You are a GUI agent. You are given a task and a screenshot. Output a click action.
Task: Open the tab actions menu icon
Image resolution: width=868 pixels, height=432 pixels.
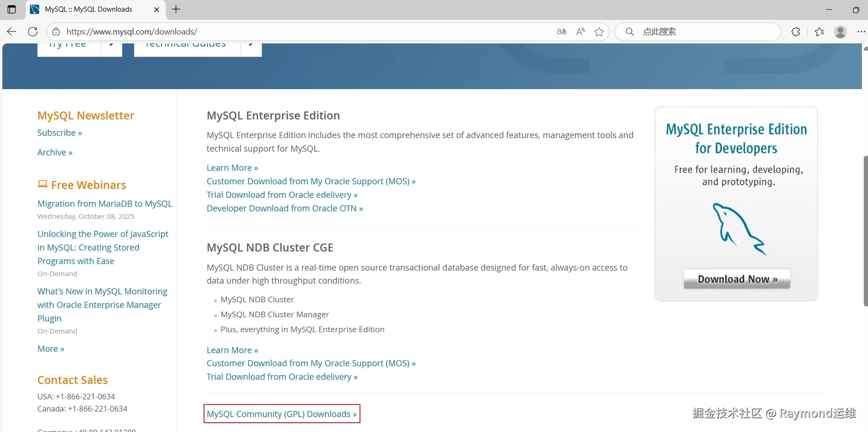(12, 9)
